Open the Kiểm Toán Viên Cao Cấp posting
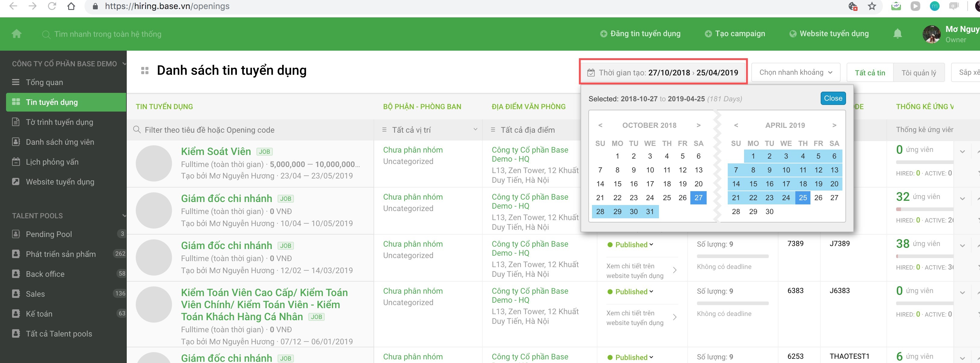This screenshot has width=980, height=363. 264,305
